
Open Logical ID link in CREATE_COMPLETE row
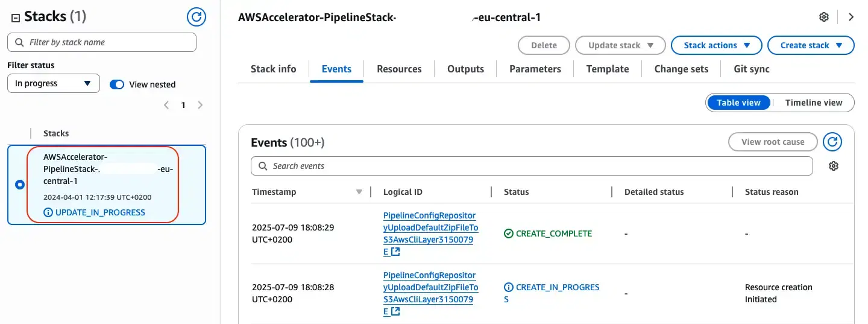(x=430, y=233)
